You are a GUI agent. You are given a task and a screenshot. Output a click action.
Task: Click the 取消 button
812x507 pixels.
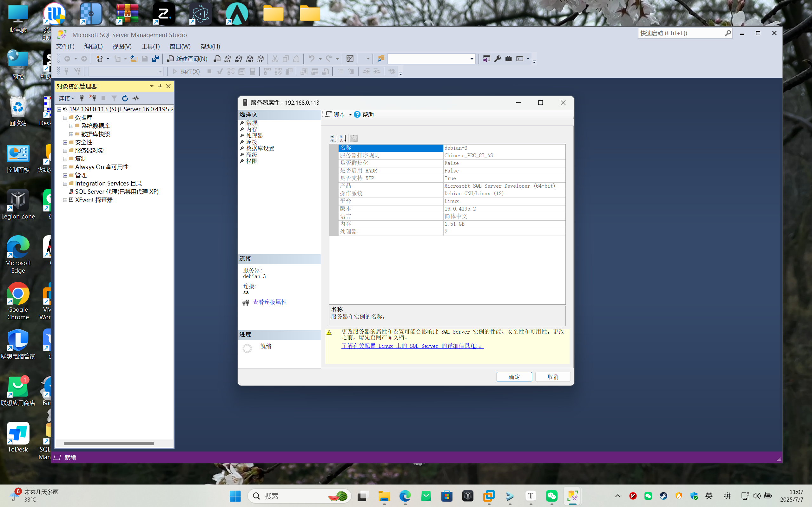coord(553,377)
